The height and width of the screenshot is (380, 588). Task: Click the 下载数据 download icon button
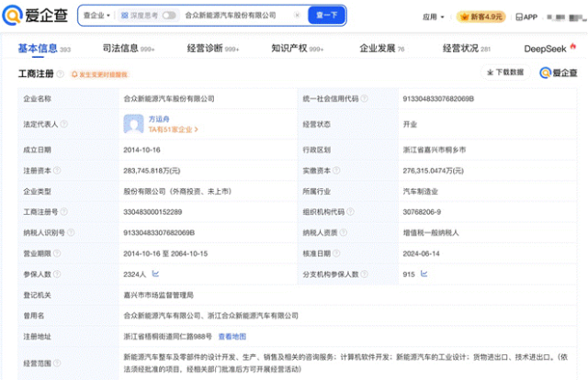click(504, 72)
